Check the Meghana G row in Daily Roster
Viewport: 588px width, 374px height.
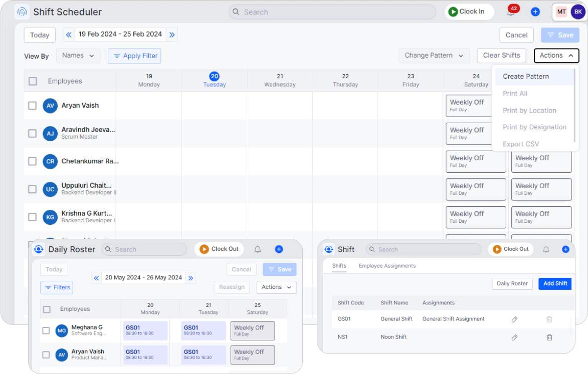click(46, 330)
